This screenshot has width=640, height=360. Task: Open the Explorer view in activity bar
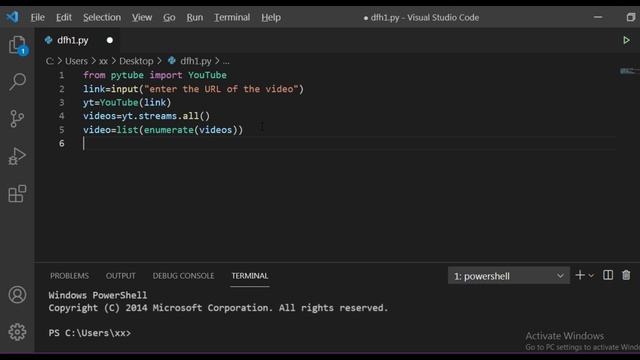(17, 45)
